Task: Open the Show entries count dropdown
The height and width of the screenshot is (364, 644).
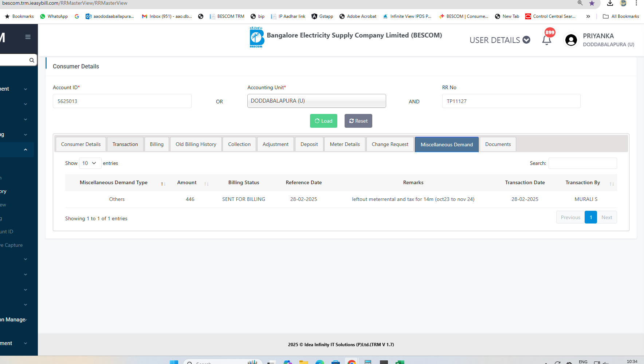Action: tap(90, 163)
